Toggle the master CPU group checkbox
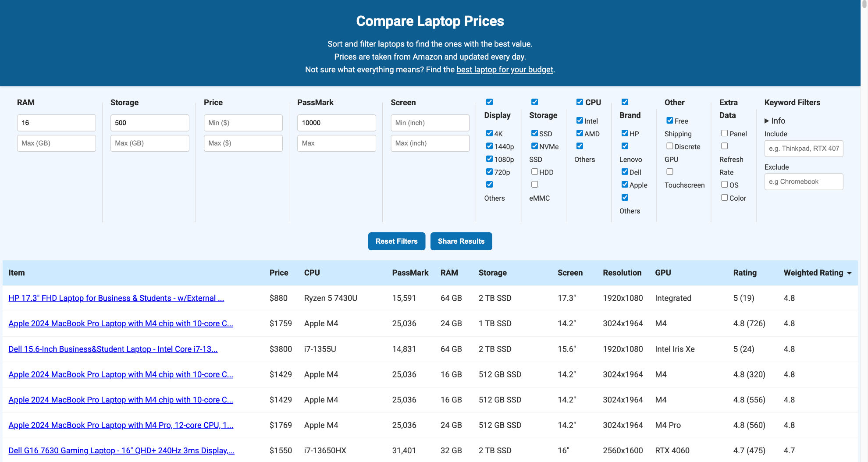This screenshot has width=868, height=462. [x=580, y=102]
